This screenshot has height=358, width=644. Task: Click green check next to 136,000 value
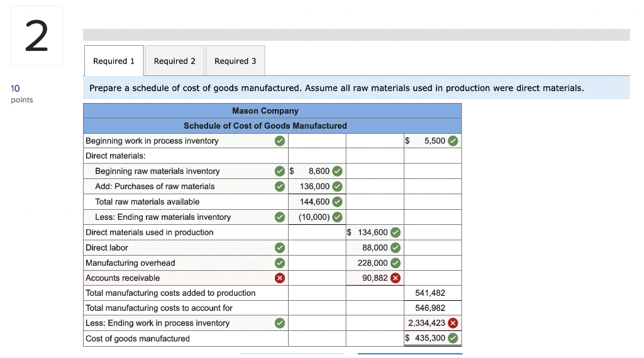337,186
